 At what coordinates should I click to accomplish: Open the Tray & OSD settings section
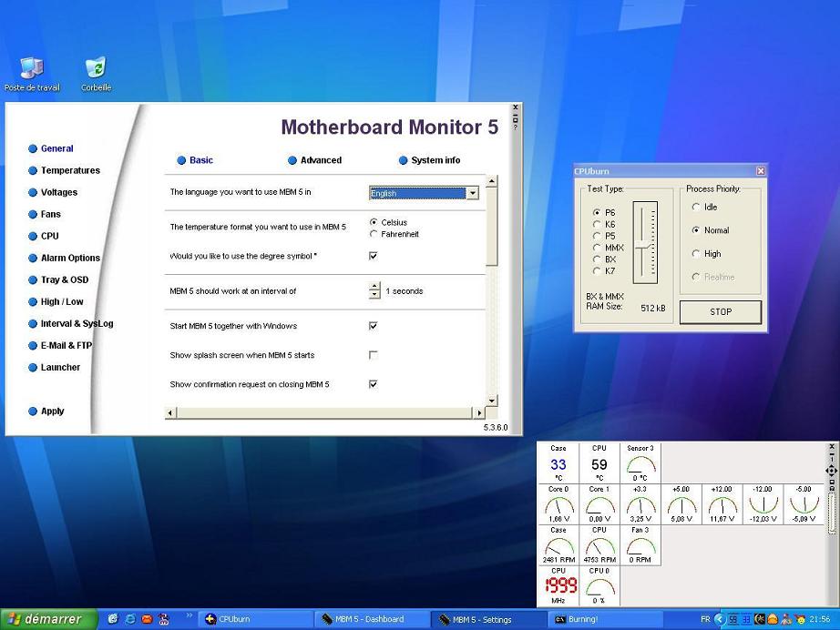click(58, 279)
